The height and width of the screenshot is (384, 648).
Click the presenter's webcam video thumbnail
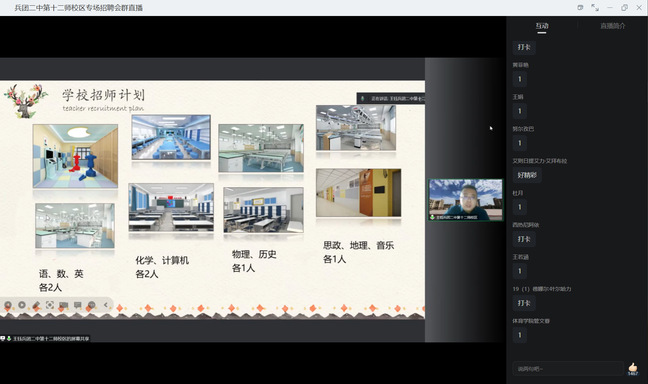pos(466,200)
